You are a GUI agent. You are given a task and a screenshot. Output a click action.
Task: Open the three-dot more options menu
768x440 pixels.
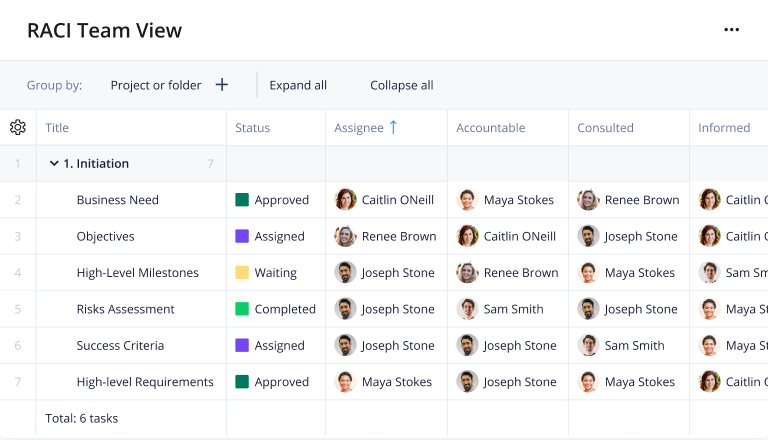click(731, 30)
